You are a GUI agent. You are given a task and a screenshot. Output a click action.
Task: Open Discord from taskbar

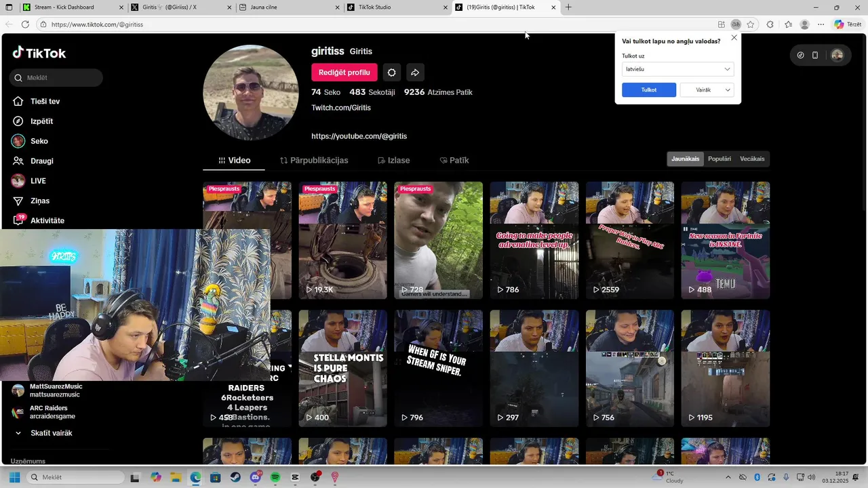(x=256, y=477)
